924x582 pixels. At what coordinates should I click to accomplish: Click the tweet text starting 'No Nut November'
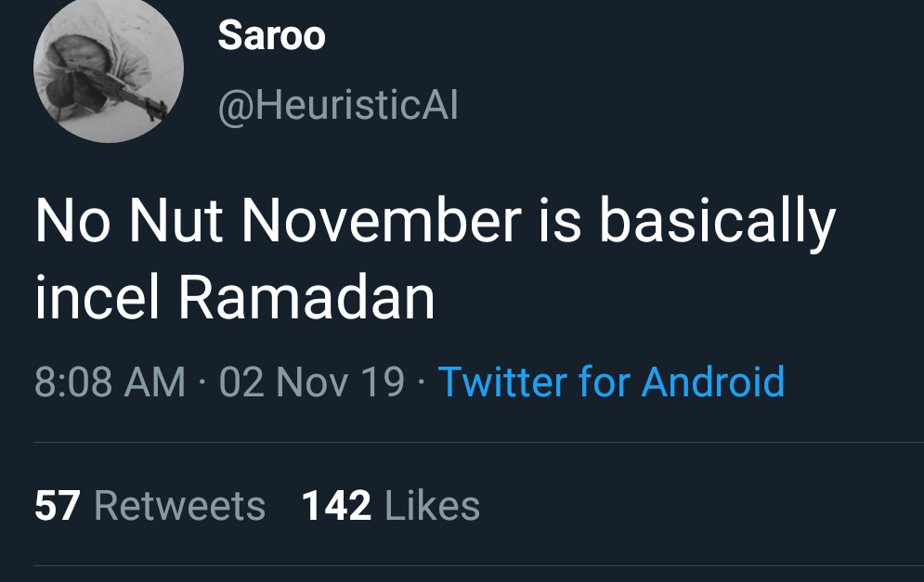pos(436,259)
